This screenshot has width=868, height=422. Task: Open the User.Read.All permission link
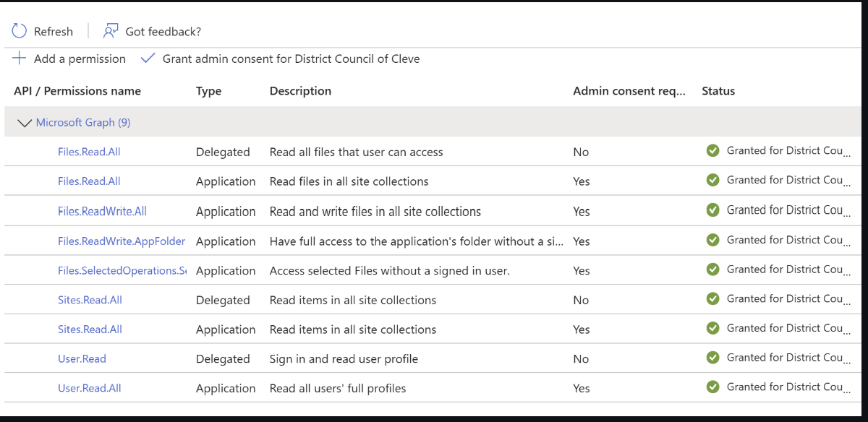90,389
